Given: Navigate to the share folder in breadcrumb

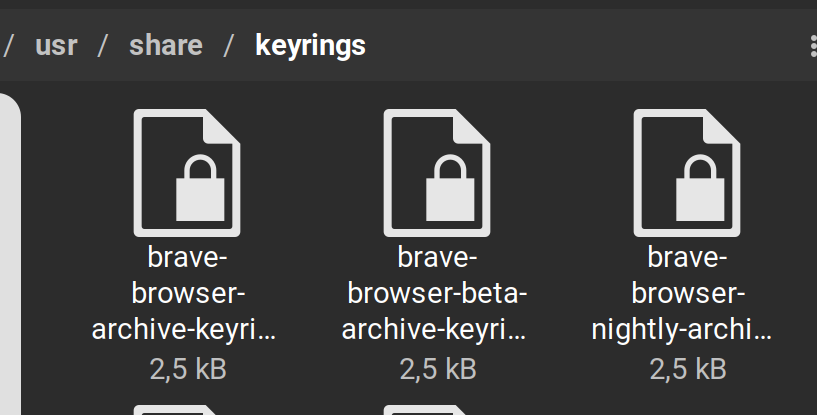Looking at the screenshot, I should (166, 45).
